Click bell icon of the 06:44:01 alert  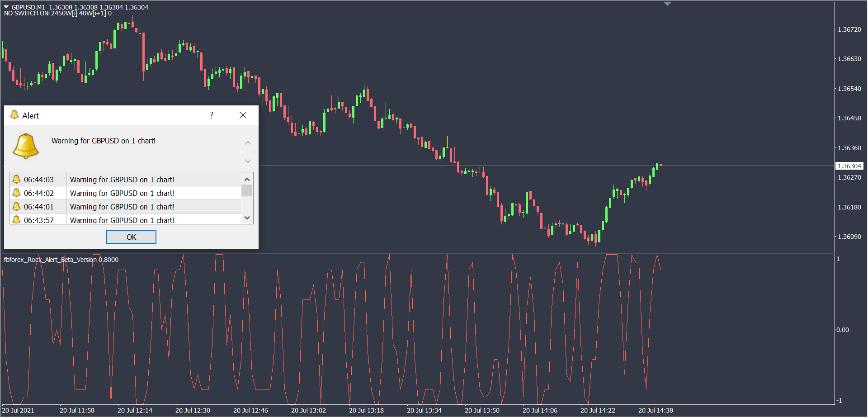[x=16, y=207]
